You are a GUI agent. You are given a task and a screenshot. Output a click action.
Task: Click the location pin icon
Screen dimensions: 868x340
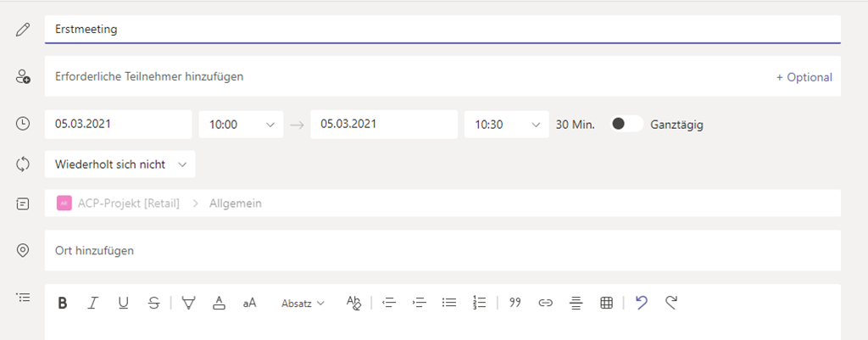pyautogui.click(x=23, y=250)
